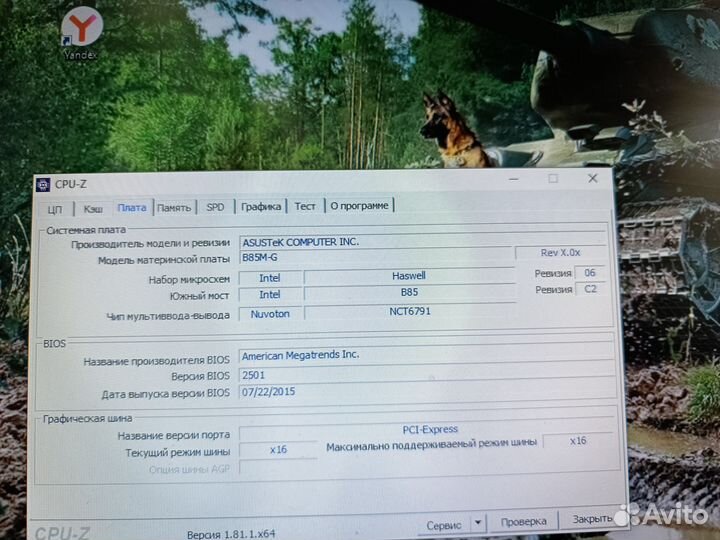
Task: Open the SPD tab
Action: point(215,207)
